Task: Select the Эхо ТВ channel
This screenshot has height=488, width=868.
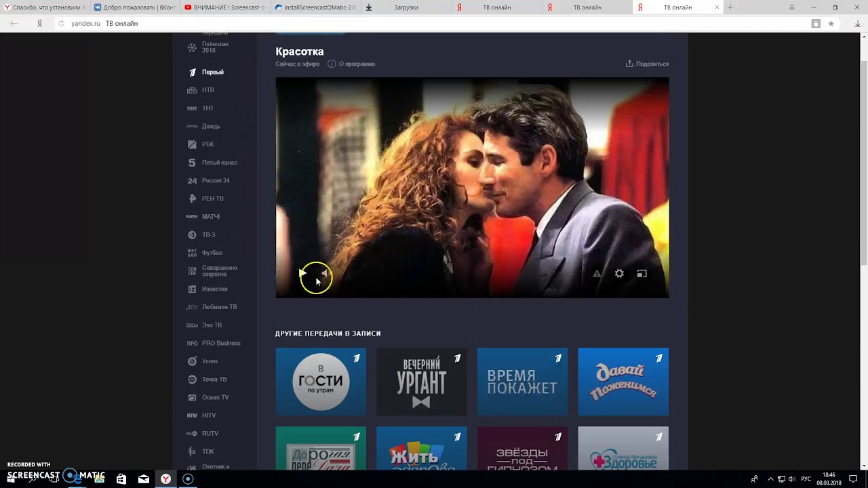Action: point(205,325)
